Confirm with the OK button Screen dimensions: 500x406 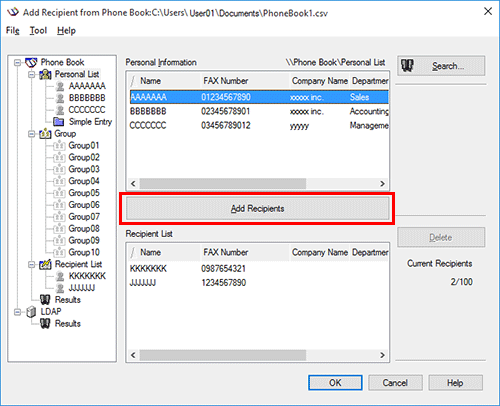pyautogui.click(x=335, y=383)
